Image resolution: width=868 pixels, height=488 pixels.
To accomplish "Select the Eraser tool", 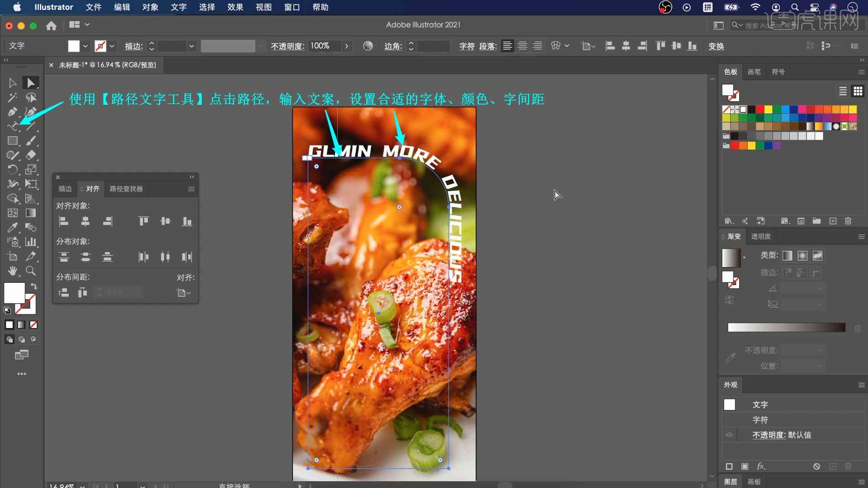I will (x=31, y=155).
